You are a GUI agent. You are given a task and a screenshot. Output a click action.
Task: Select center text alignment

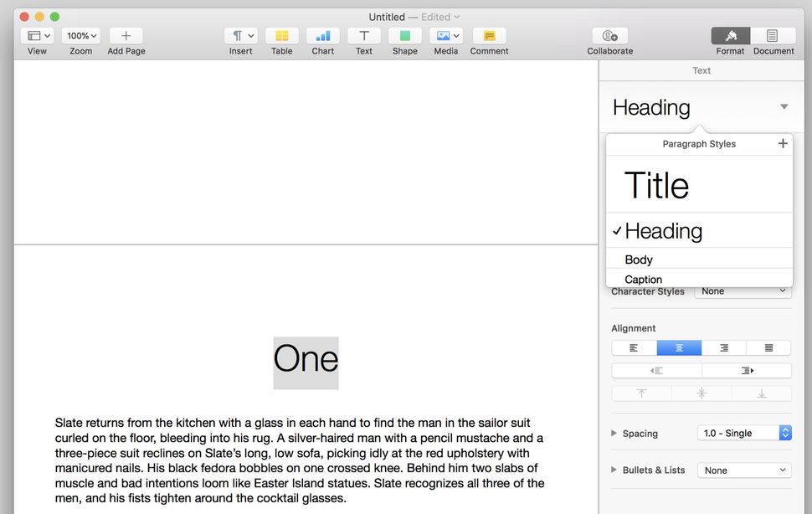(x=679, y=347)
